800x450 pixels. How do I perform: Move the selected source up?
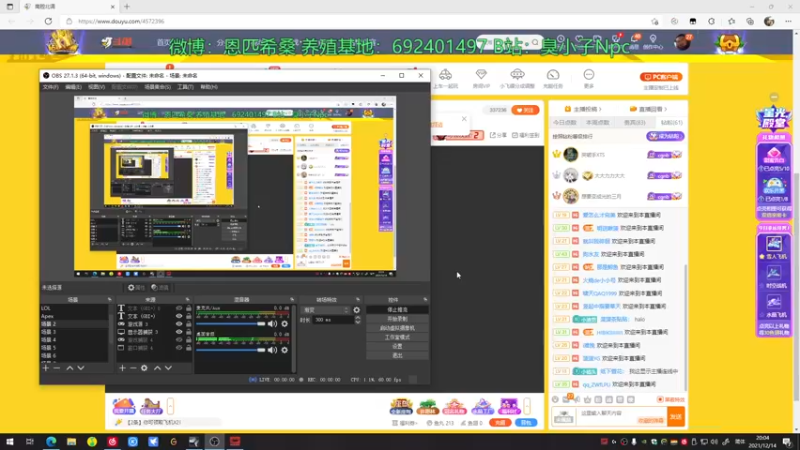coord(157,368)
